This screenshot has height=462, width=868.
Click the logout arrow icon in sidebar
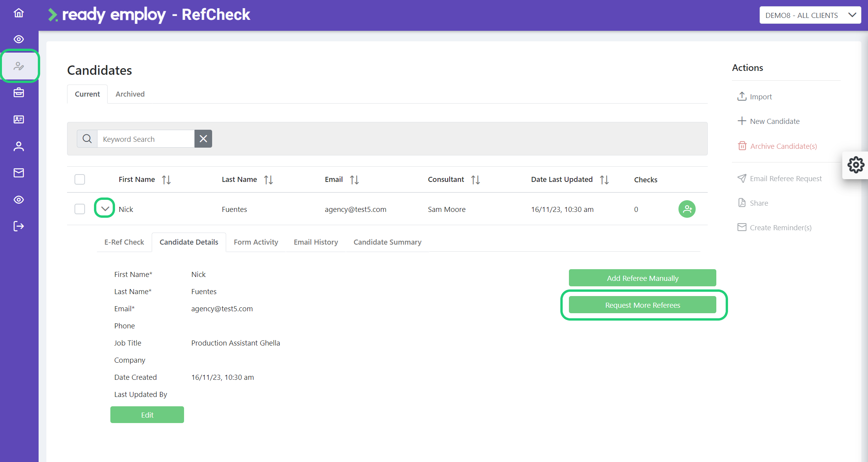pyautogui.click(x=19, y=226)
